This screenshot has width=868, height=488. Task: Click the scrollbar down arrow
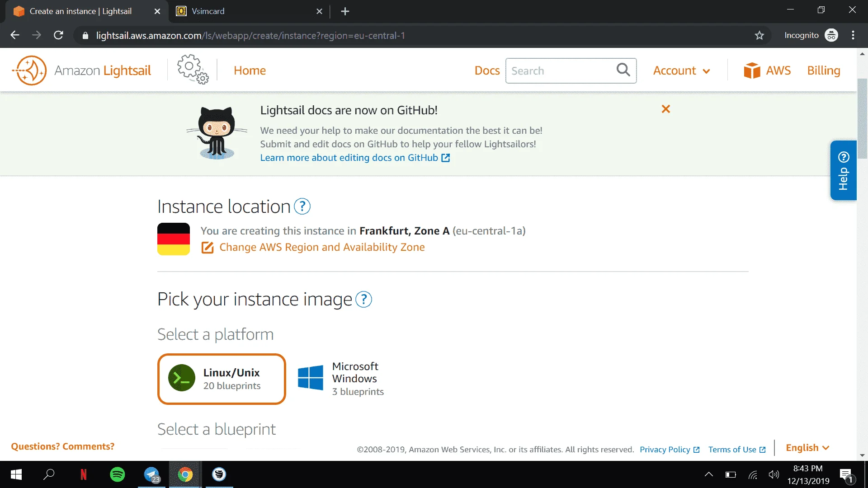(862, 455)
